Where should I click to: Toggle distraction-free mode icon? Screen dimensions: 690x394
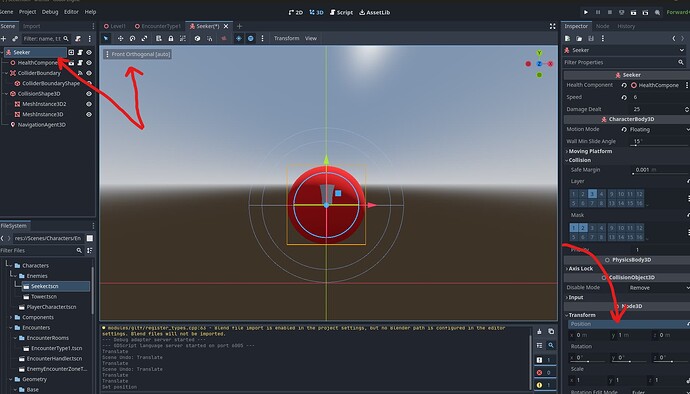click(x=552, y=26)
